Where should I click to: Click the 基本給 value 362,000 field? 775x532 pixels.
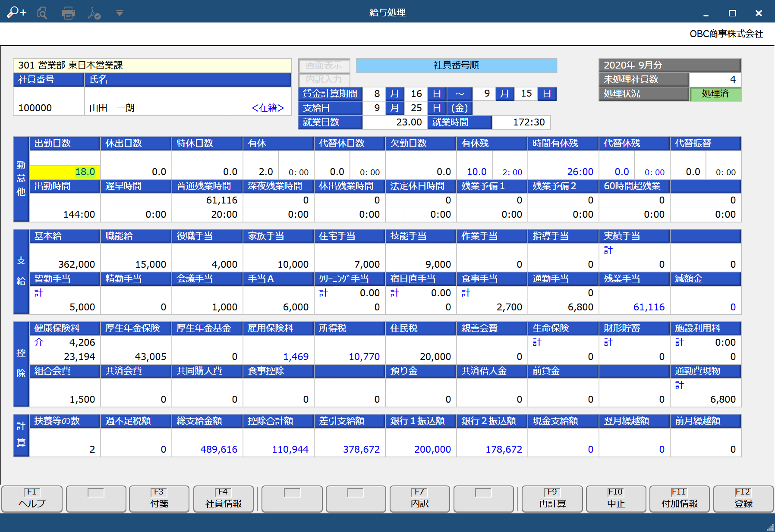(x=65, y=264)
